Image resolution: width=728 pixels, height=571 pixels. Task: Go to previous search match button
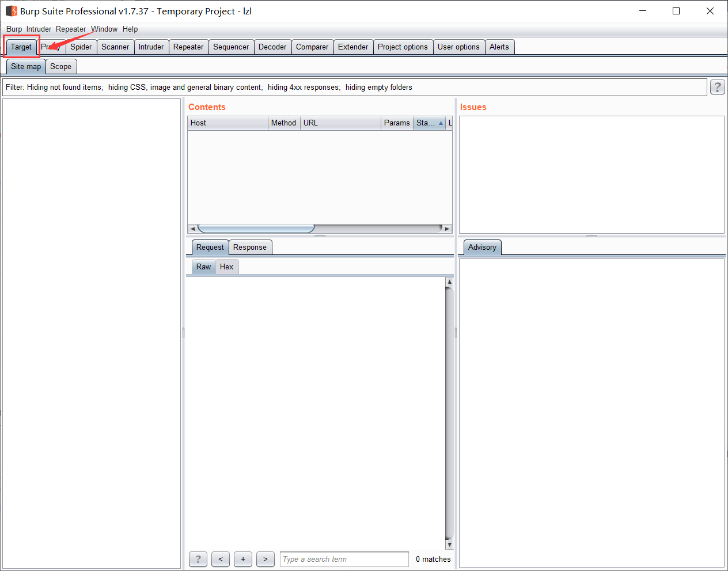coord(221,559)
